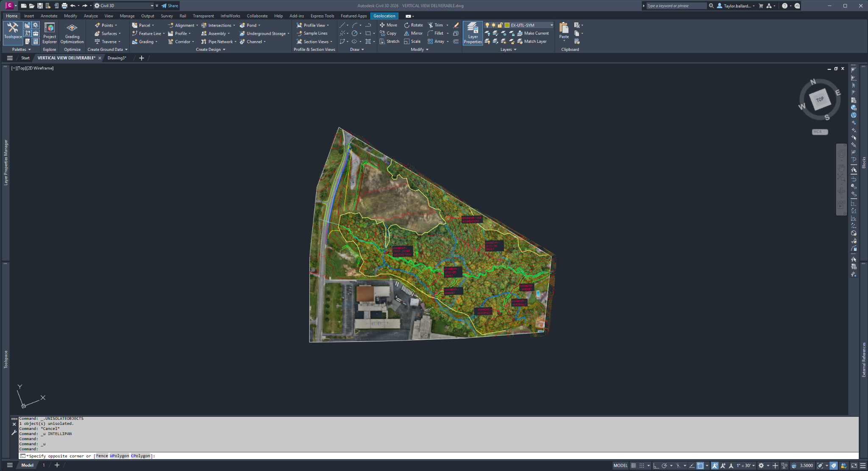868x471 pixels.
Task: Click in the keyword search field
Action: 676,6
